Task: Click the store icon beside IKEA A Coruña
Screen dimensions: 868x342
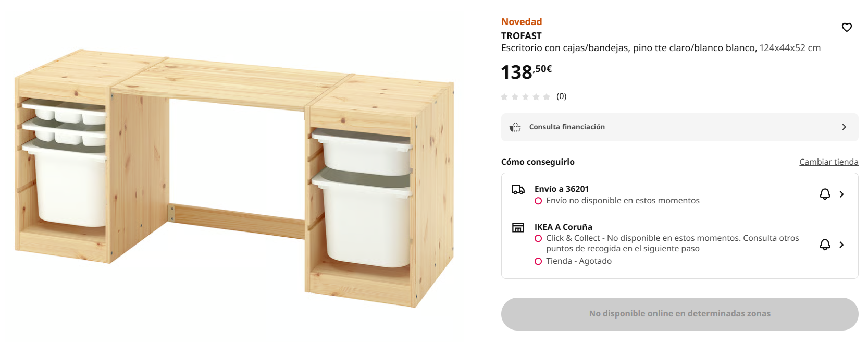Action: [x=518, y=227]
